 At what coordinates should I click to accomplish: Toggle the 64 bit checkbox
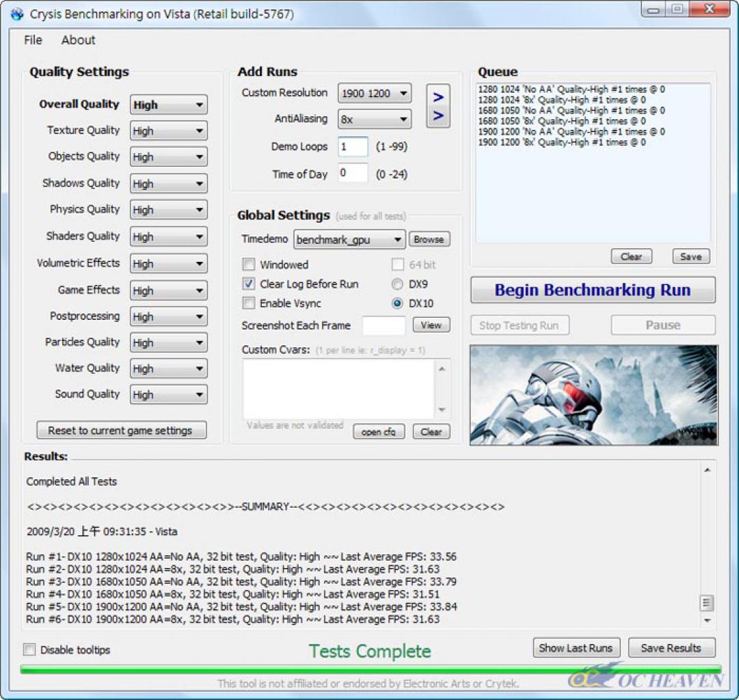pyautogui.click(x=398, y=265)
